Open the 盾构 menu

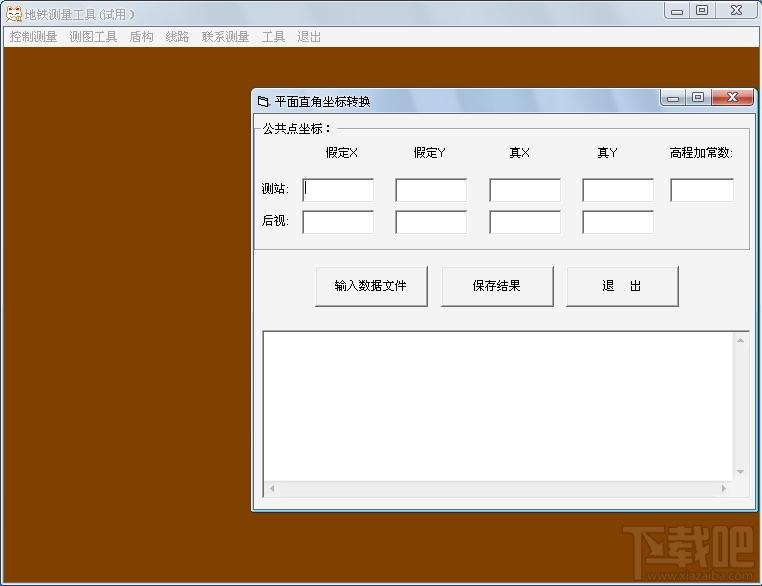tap(141, 37)
